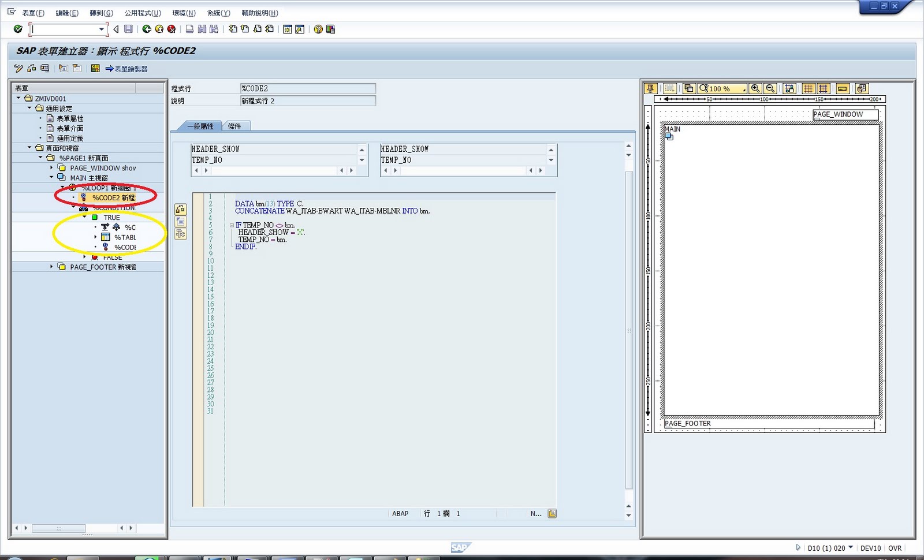Click the pushpin icon in the preview toolbar
The width and height of the screenshot is (924, 560).
650,89
